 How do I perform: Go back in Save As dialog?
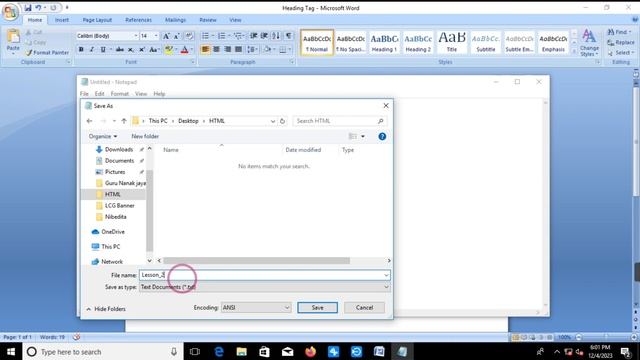(89, 121)
